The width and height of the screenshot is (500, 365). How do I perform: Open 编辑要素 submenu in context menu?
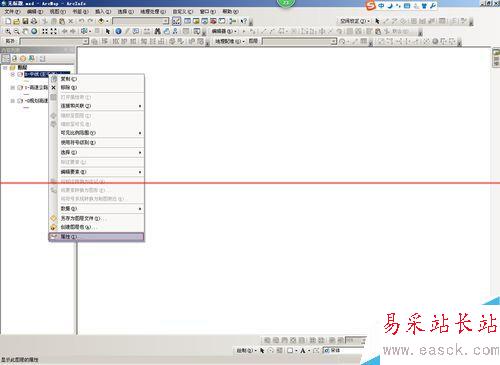(x=96, y=172)
